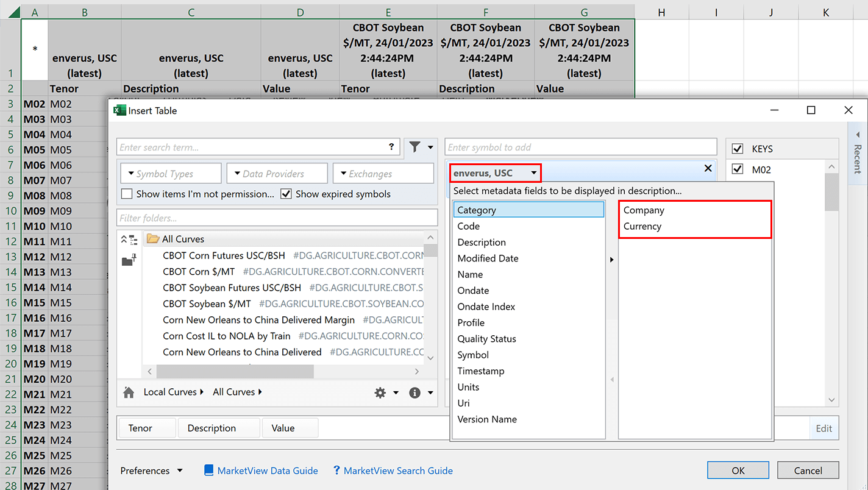Open the gear settings icon
The image size is (868, 490).
pos(380,392)
